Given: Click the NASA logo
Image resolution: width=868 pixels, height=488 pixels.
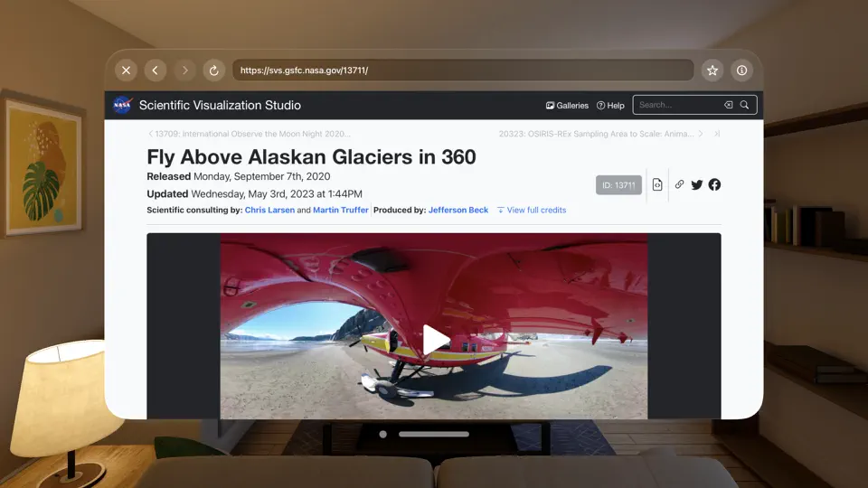Looking at the screenshot, I should coord(122,105).
